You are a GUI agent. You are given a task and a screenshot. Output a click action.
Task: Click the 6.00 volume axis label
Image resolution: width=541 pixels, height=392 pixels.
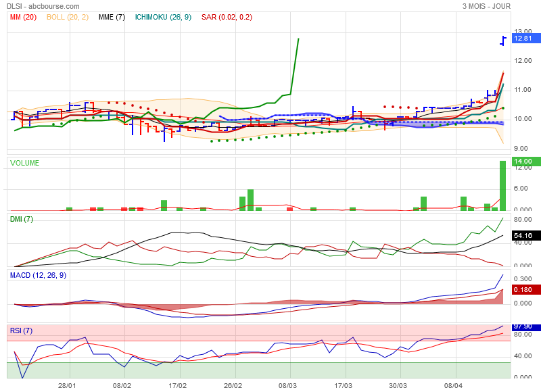(521, 189)
